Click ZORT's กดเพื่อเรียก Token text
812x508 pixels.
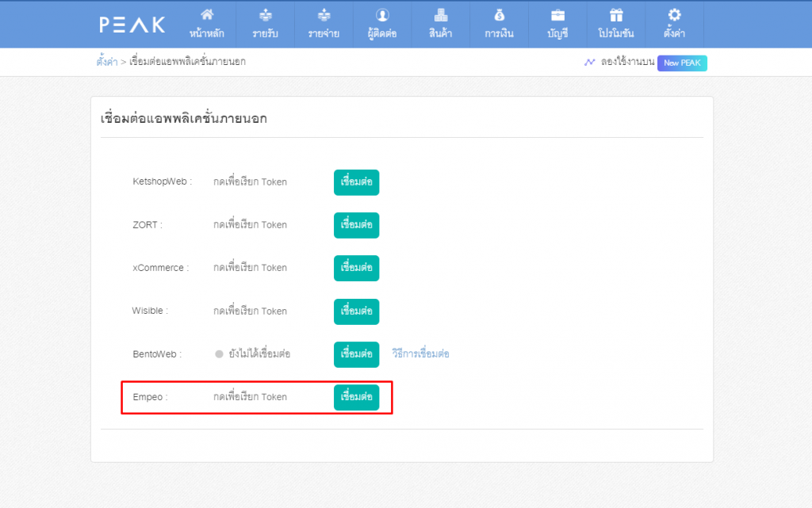[x=250, y=224]
